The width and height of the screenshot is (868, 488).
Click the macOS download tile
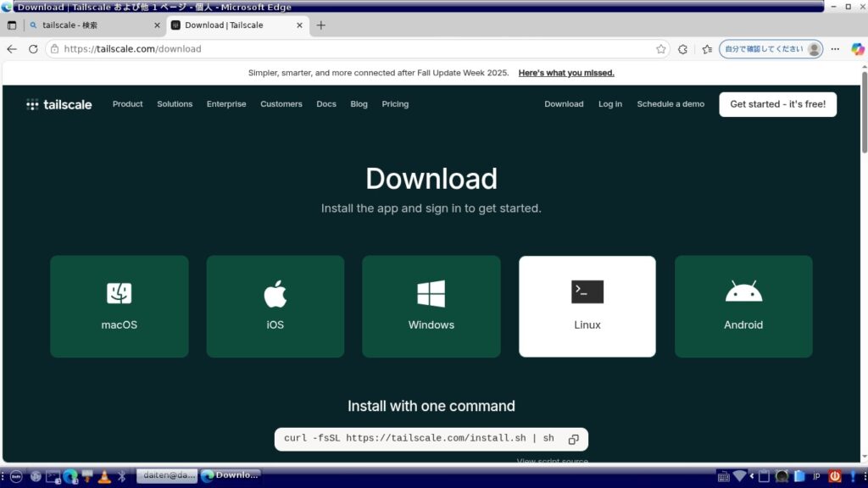tap(119, 306)
